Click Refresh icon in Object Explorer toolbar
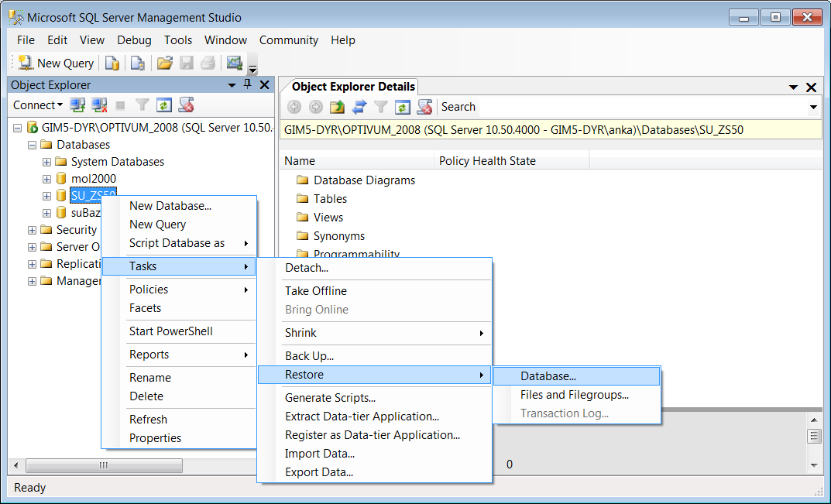 [x=163, y=105]
